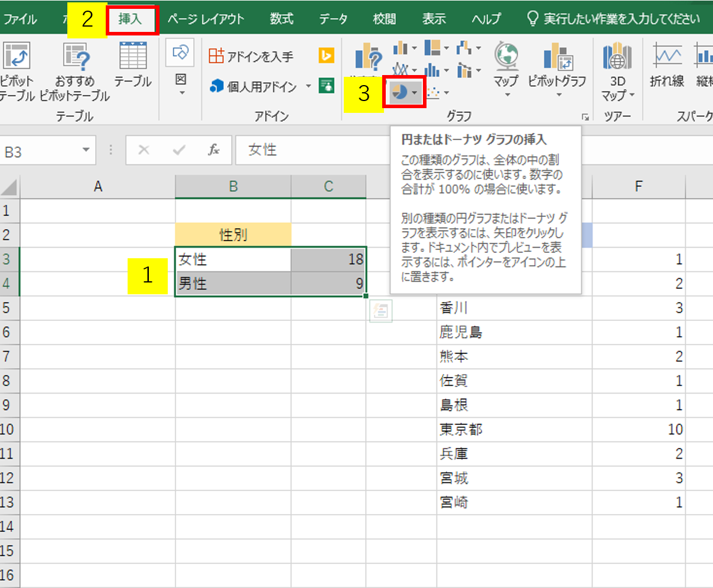Open the ページ レイアウト tab
This screenshot has height=588, width=713.
[x=206, y=19]
